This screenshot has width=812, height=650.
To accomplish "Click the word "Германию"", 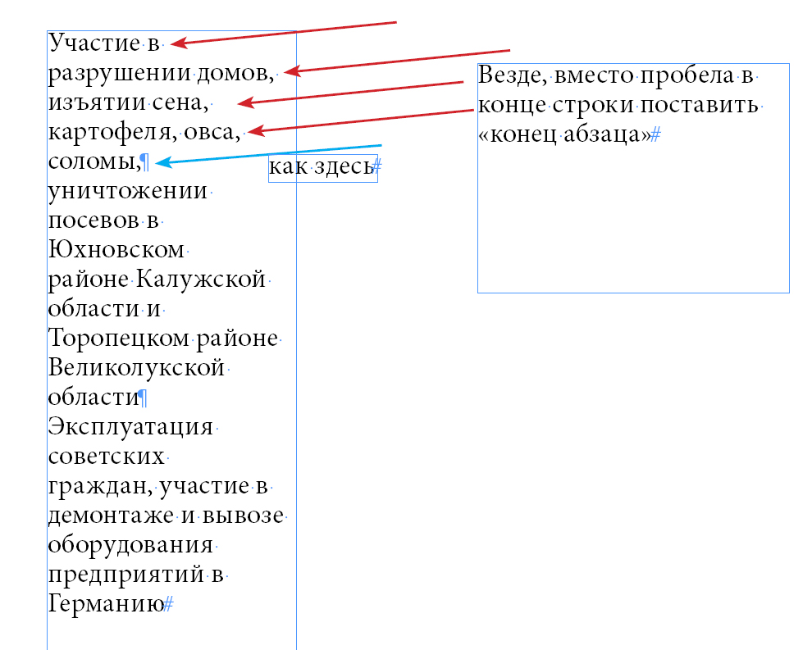I will tap(106, 604).
